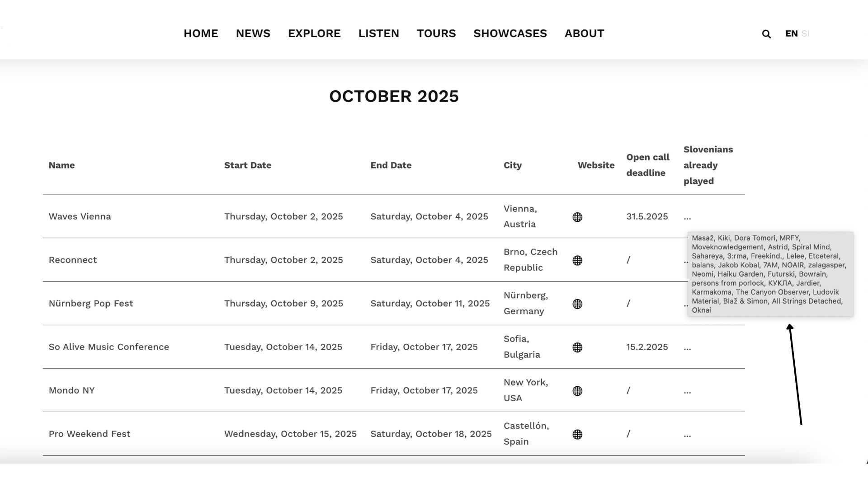Open Reconnect website globe icon
868x488 pixels.
577,261
